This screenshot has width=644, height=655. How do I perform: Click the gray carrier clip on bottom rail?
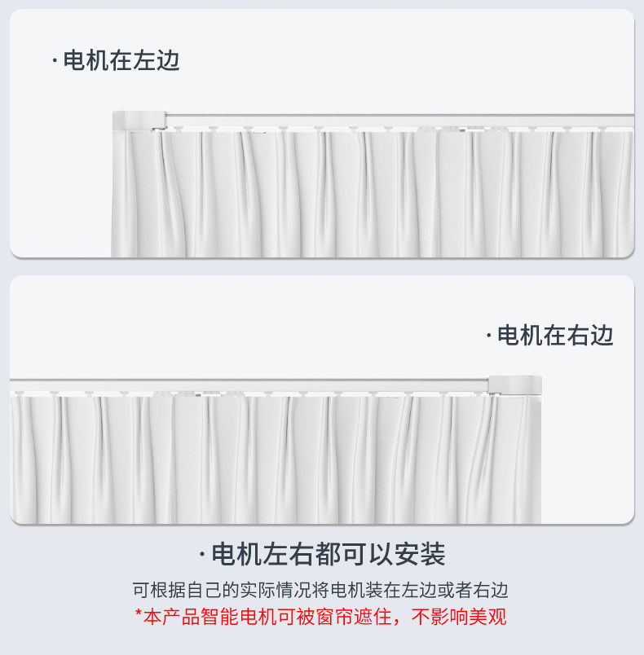(198, 395)
